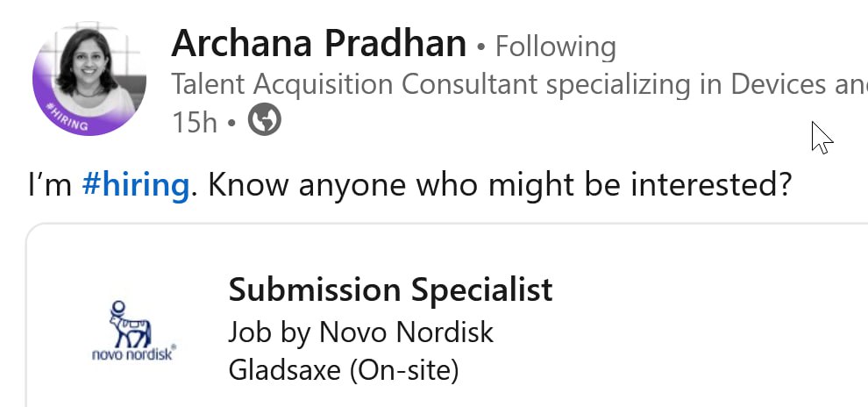
Task: Click the novo nordisk wordmark below emblem
Action: coord(134,353)
